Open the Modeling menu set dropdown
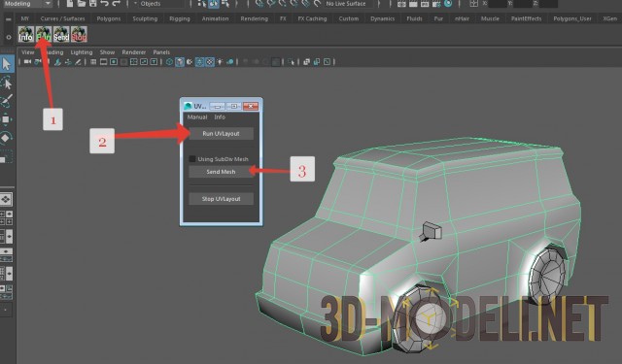 (27, 4)
